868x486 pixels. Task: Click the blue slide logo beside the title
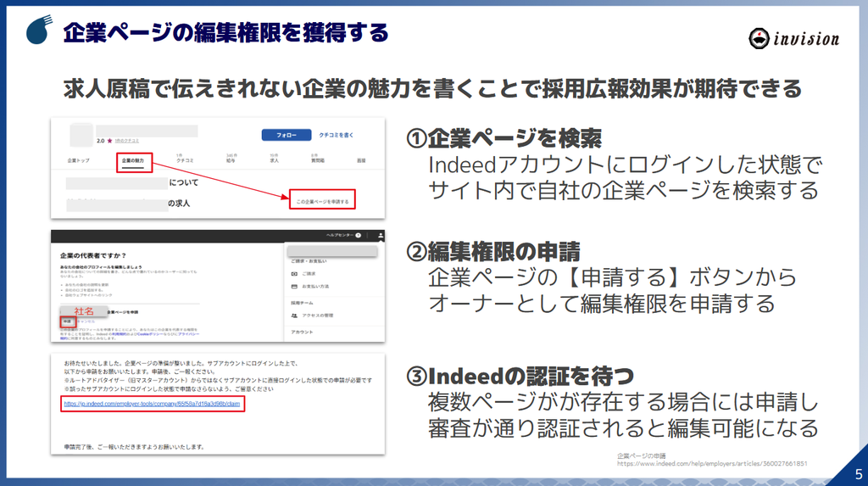39,30
